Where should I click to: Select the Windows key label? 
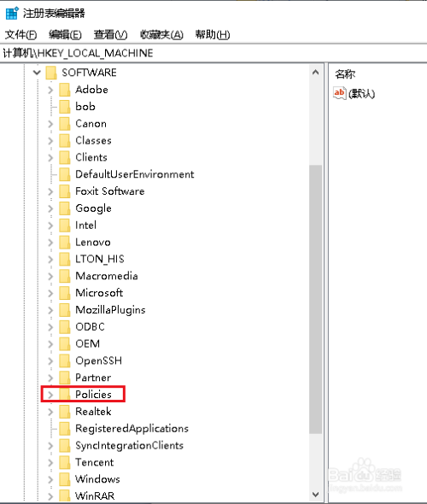point(97,479)
